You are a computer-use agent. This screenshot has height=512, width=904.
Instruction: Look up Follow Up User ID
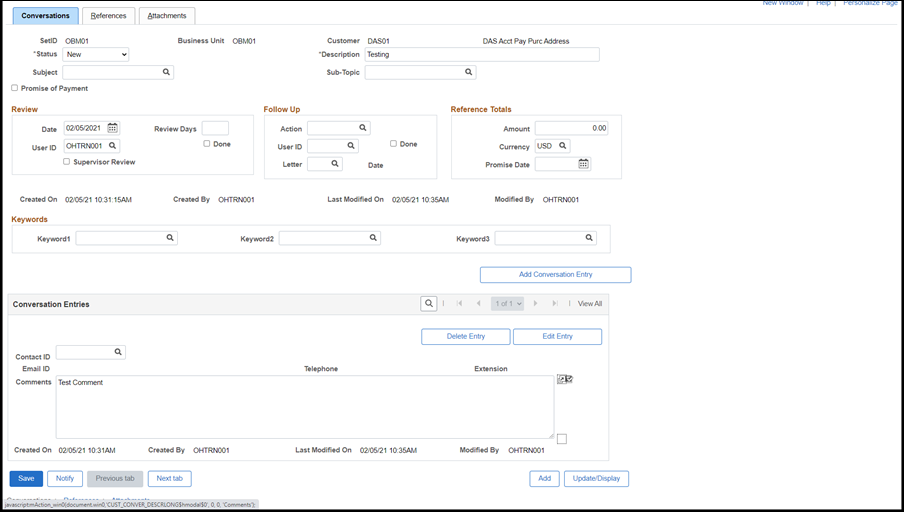pyautogui.click(x=351, y=146)
